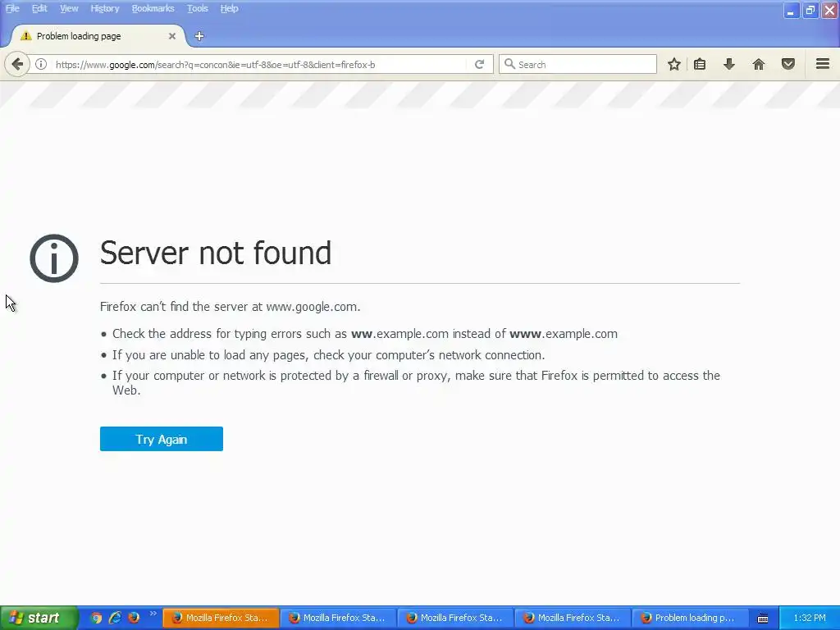The image size is (840, 630).
Task: Open the Help menu
Action: (229, 8)
